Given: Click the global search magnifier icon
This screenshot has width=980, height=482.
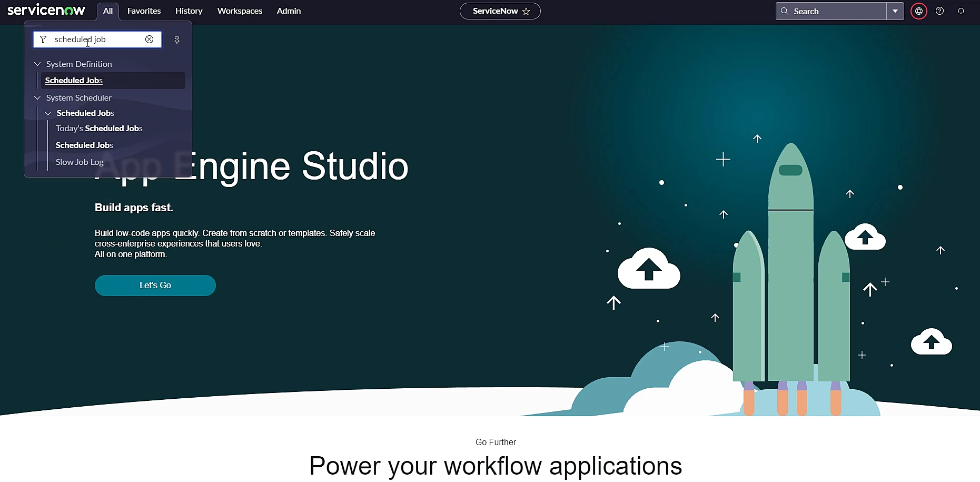Looking at the screenshot, I should point(785,11).
